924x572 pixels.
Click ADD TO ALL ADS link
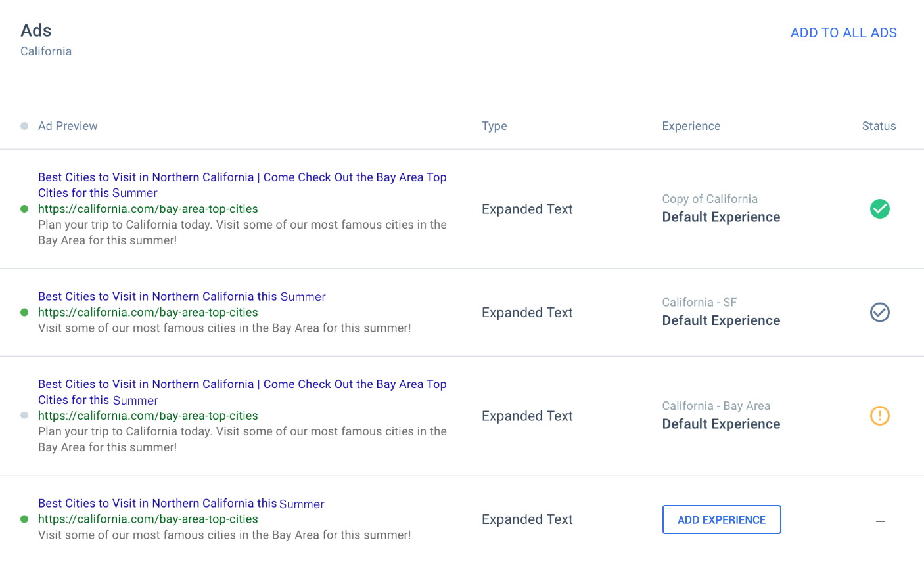coord(843,33)
